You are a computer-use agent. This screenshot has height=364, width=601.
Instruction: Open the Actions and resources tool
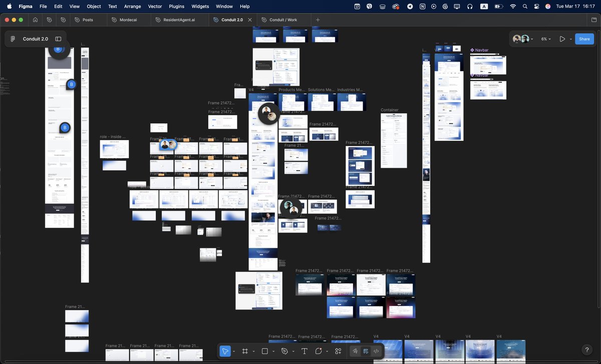coord(338,351)
